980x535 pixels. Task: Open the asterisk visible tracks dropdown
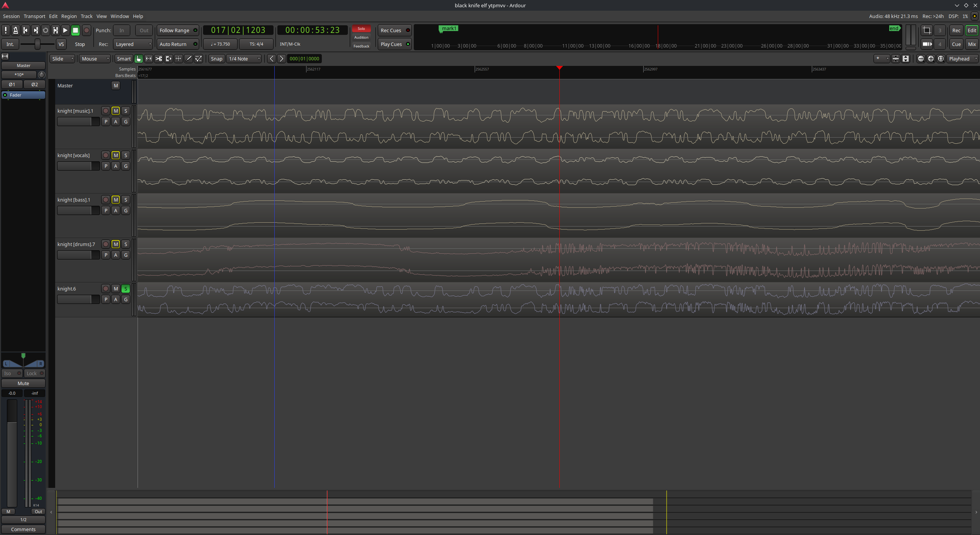(882, 59)
